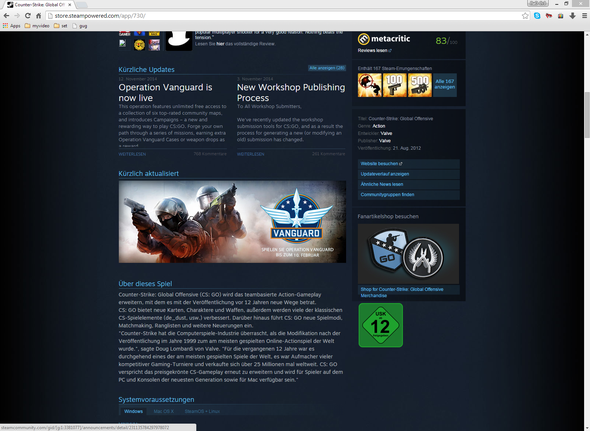Click the store.steampowered.com address bar
The height and width of the screenshot is (431, 590).
(x=286, y=16)
